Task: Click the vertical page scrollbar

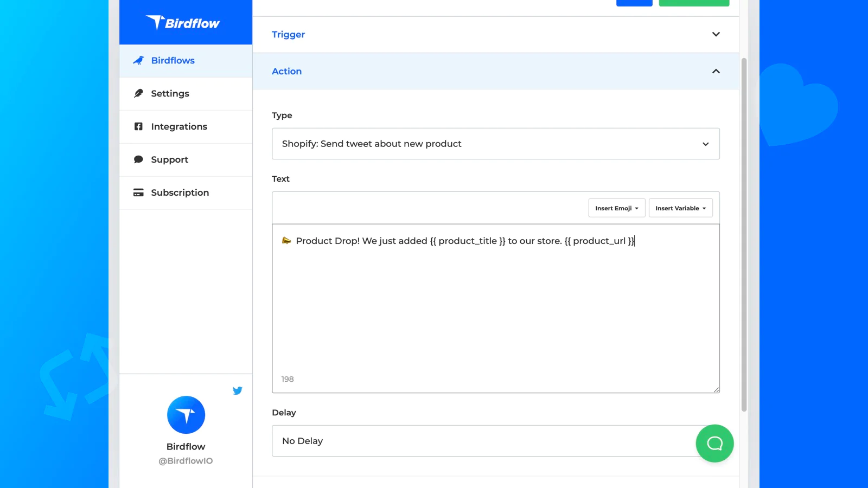Action: (744, 234)
